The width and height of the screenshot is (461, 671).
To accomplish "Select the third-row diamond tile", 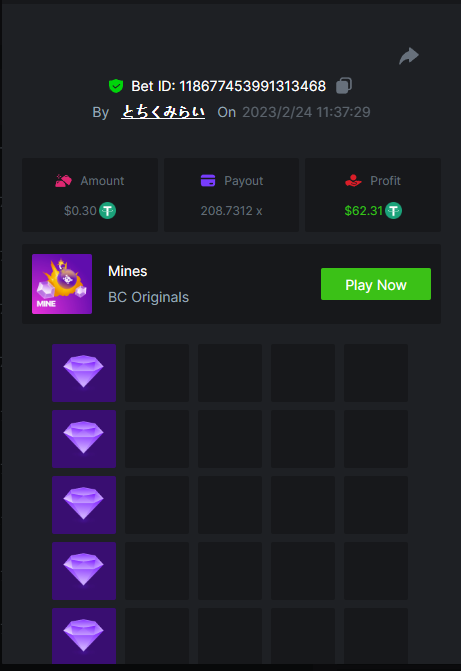I will point(84,505).
